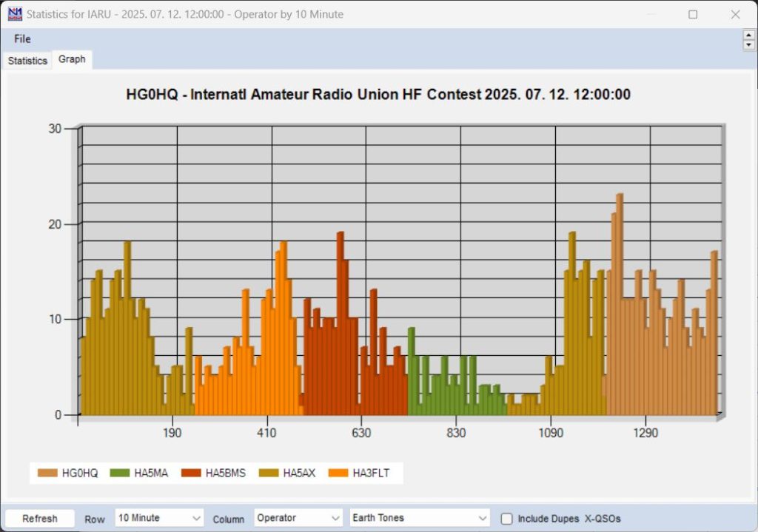Expand the Earth Tones palette dropdown
This screenshot has width=758, height=532.
click(x=419, y=518)
